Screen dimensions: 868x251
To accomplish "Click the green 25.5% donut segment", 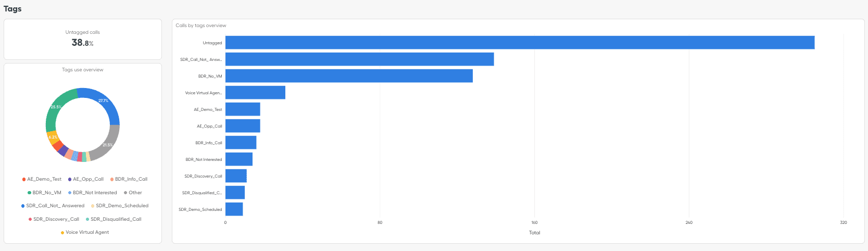I will (56, 107).
